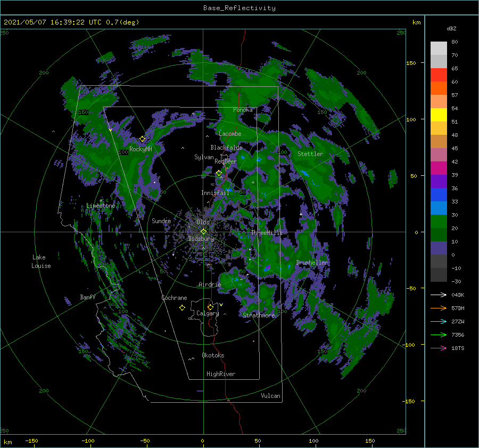
Task: Click the Cochrane city label
Action: 174,298
